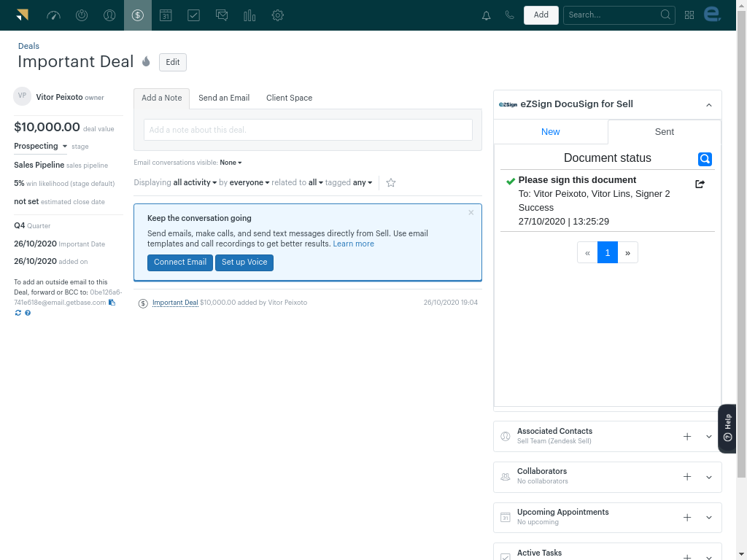Click the blue document search icon

tap(705, 158)
